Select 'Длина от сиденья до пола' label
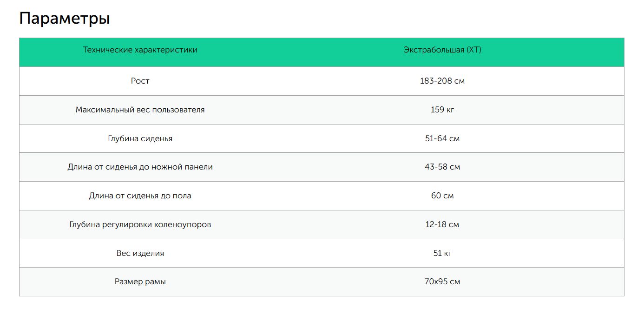This screenshot has width=644, height=314. point(140,196)
